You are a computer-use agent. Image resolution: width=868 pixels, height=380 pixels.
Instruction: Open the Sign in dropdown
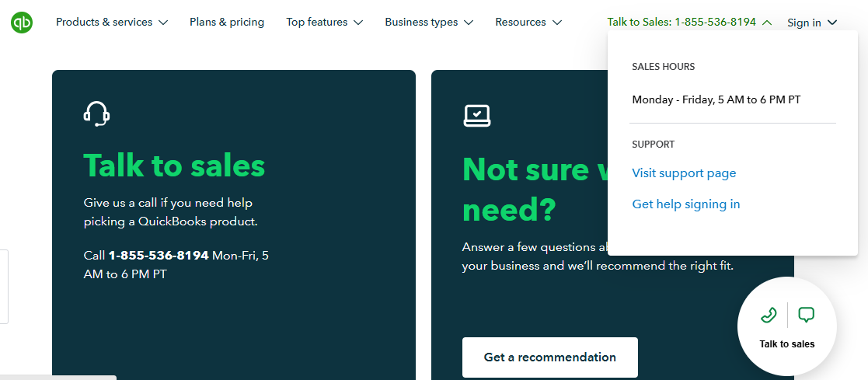point(812,23)
